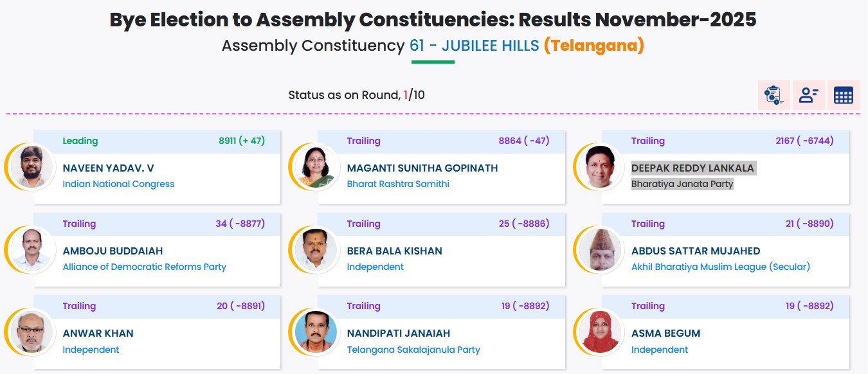Select the Telangana Sakalajanula Party label
Screen dimensions: 868x374
413,350
